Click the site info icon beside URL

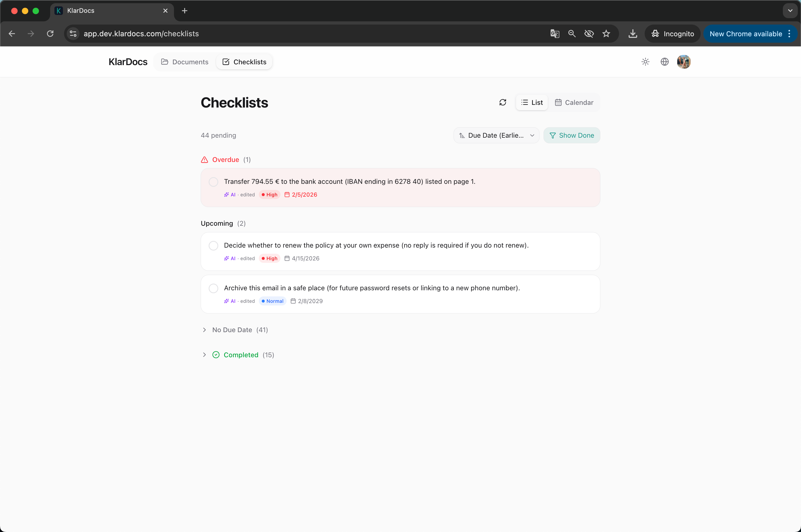click(x=73, y=34)
